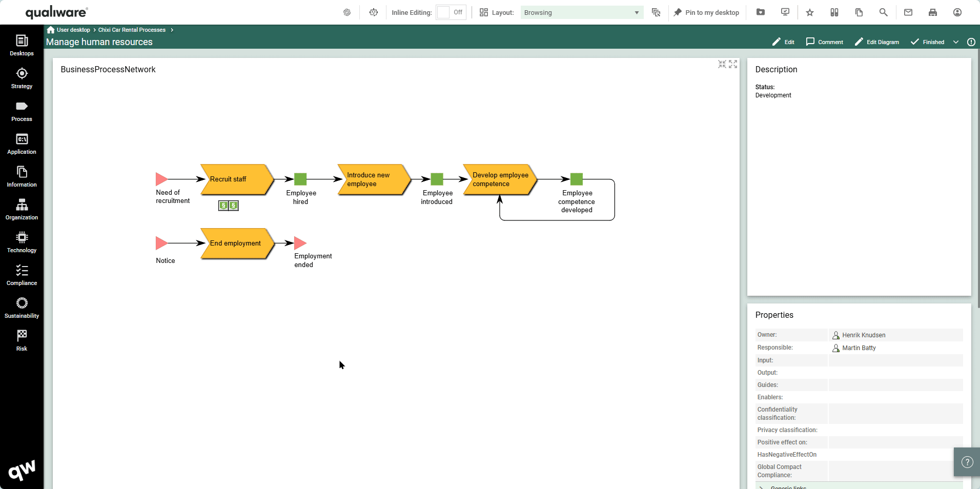This screenshot has height=489, width=980.
Task: Click the search magnifier icon
Action: coord(883,12)
